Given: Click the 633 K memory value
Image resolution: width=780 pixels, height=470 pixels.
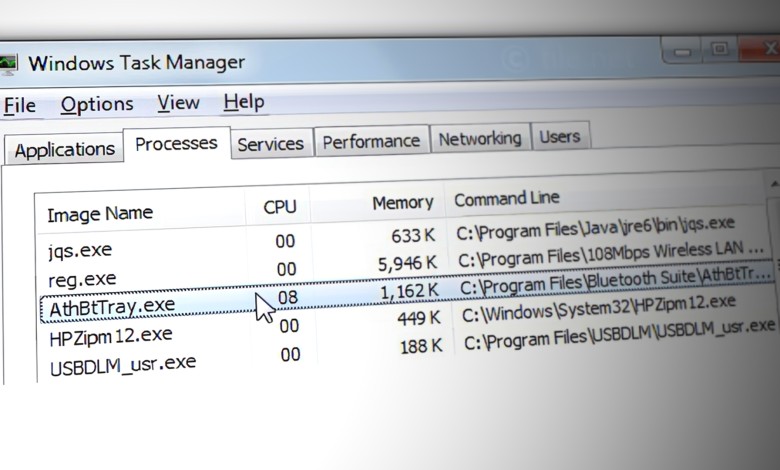Looking at the screenshot, I should (x=412, y=235).
